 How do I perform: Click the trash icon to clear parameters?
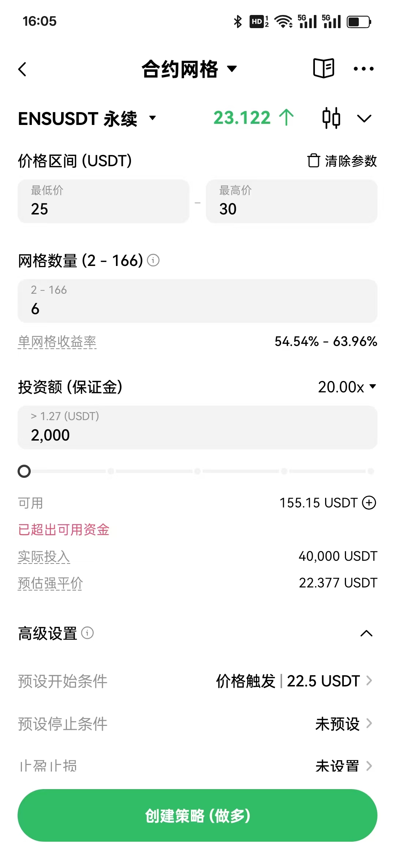313,161
